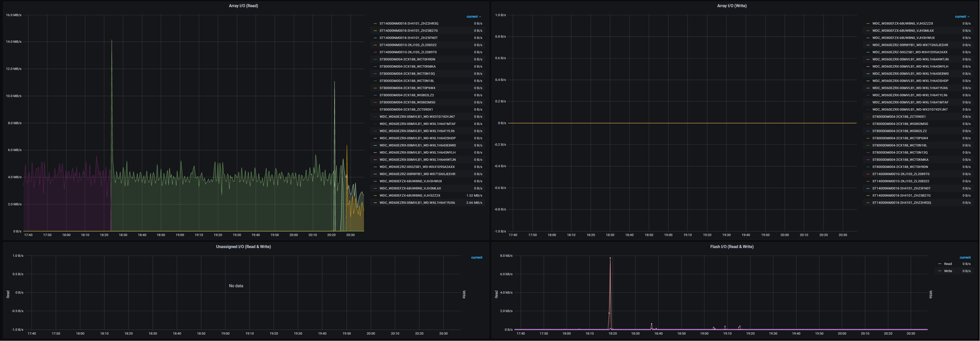This screenshot has height=341, width=980.
Task: Select WDC_WD60EZRX-00MVLB1_WD-WX31D743YJN7 in Array Read legend
Action: [417, 117]
